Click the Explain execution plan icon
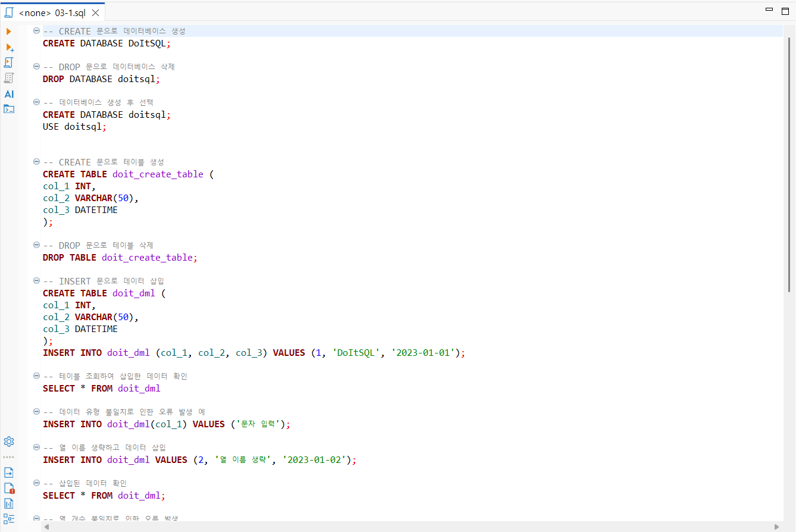 coord(9,78)
